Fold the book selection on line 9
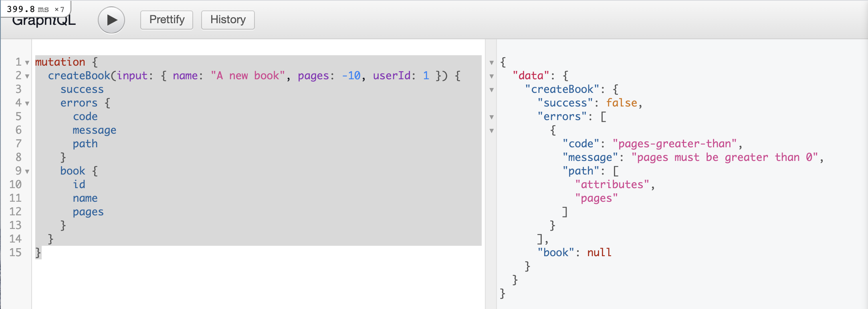The height and width of the screenshot is (309, 868). click(27, 172)
